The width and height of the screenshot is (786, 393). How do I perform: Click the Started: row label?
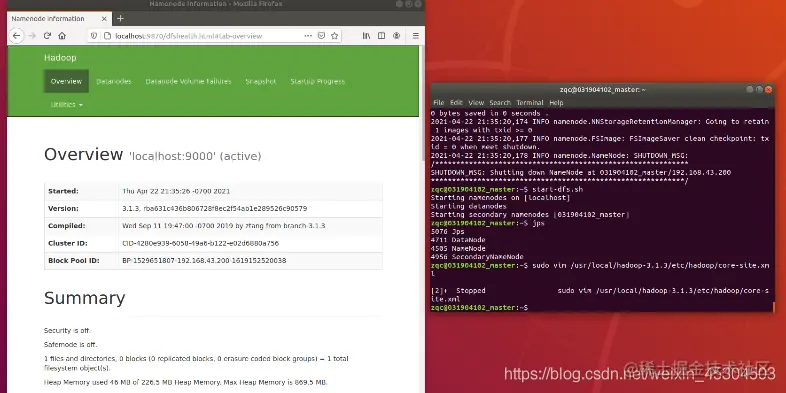[63, 191]
